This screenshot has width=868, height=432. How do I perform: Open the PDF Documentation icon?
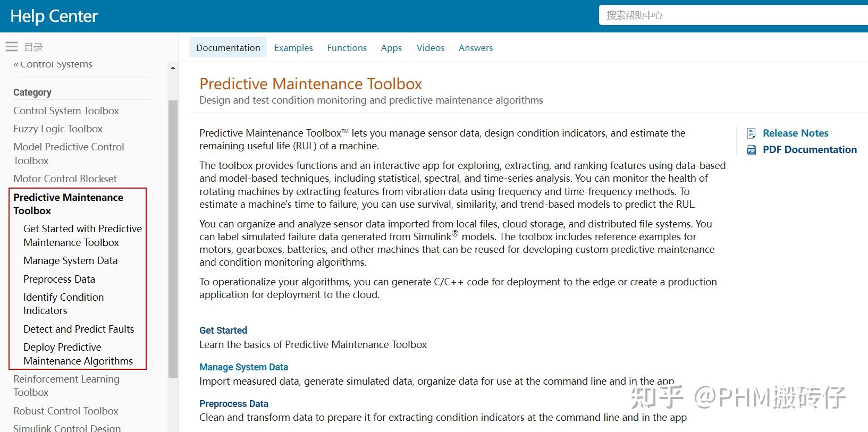tap(751, 150)
